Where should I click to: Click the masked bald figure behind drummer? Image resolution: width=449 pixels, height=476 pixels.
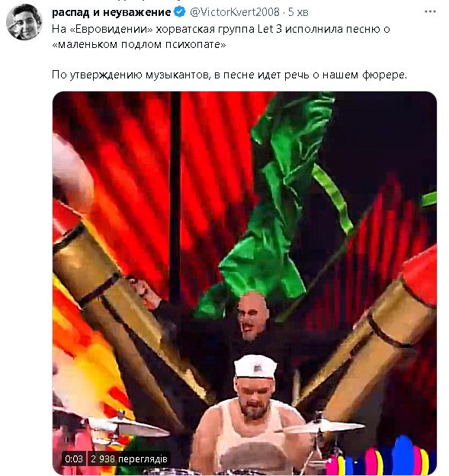pos(253,316)
